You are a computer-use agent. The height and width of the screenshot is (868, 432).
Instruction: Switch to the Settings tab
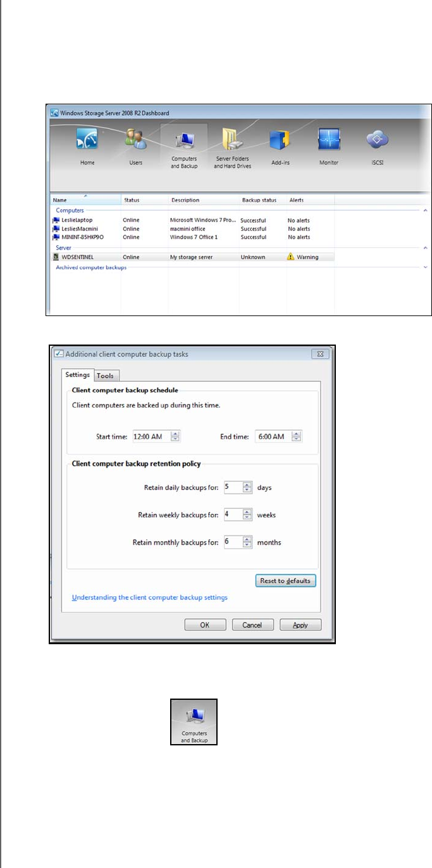(79, 375)
